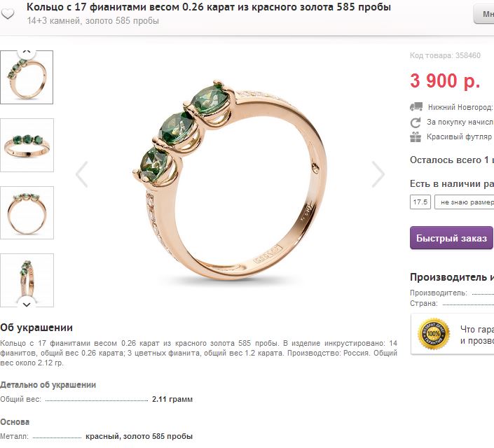Expand thumbnail list upward with top chevron
Image resolution: width=494 pixels, height=448 pixels.
tap(27, 52)
